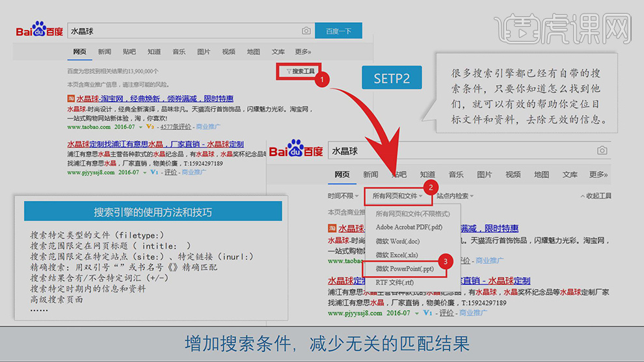The width and height of the screenshot is (644, 362).
Task: Select 网页 tab in top Baidu navigation
Action: tap(79, 52)
